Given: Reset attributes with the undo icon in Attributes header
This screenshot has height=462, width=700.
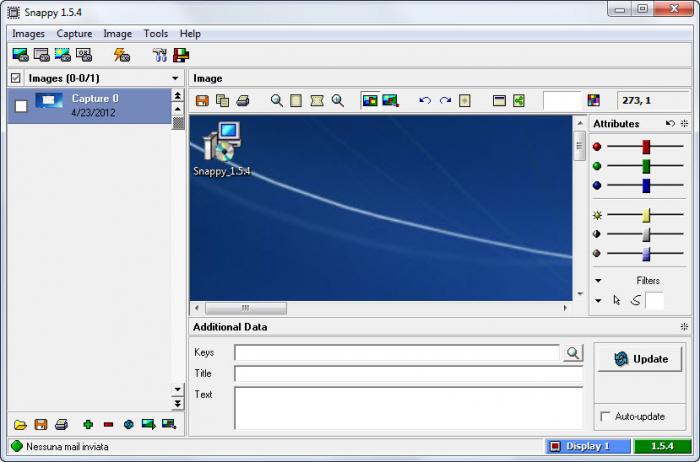Looking at the screenshot, I should 670,124.
